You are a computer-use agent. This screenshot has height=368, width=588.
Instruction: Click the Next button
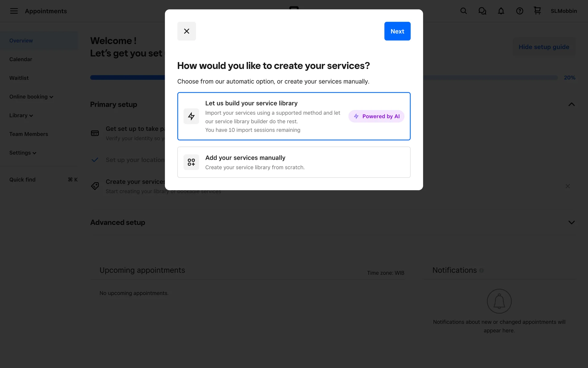397,31
